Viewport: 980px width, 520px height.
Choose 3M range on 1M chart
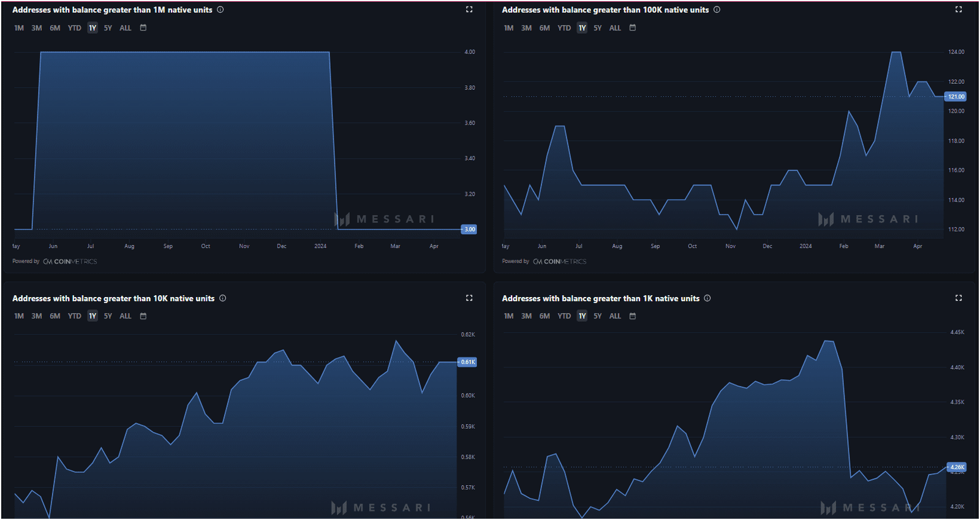point(37,28)
